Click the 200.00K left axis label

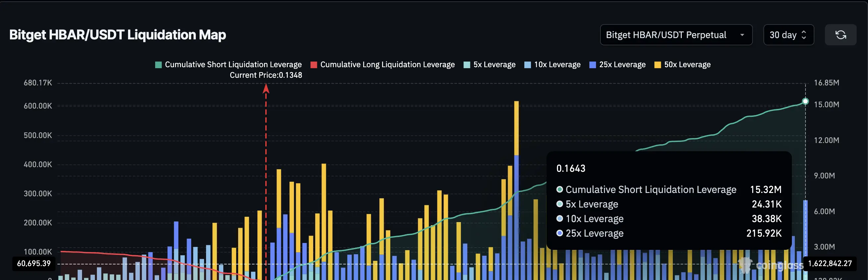[38, 223]
